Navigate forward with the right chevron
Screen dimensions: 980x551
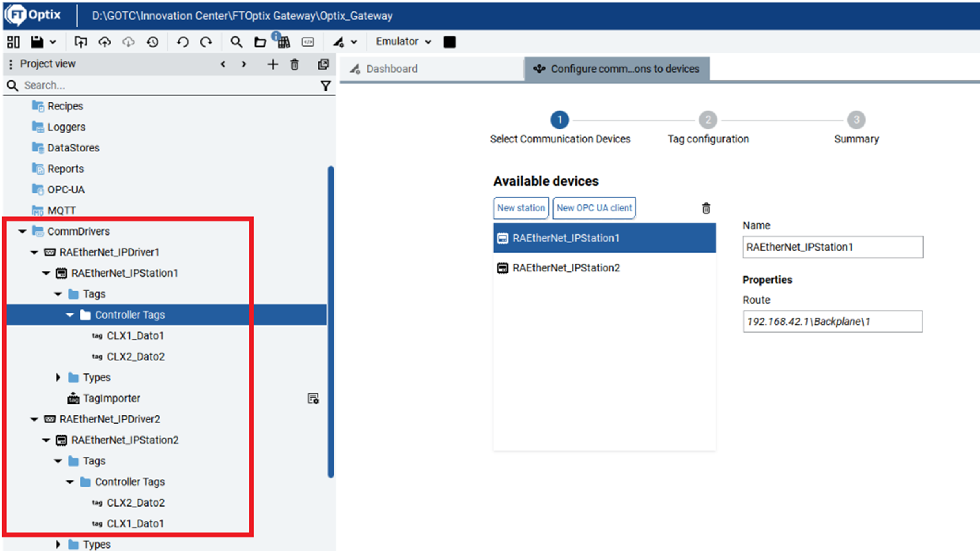click(x=244, y=64)
